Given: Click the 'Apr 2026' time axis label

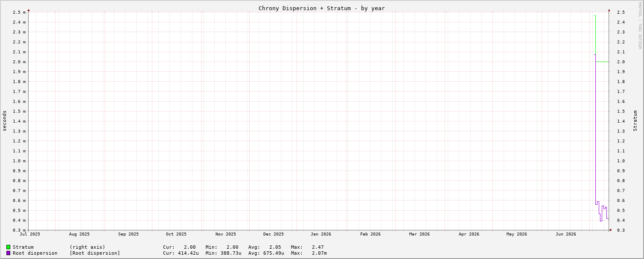Looking at the screenshot, I should [469, 234].
